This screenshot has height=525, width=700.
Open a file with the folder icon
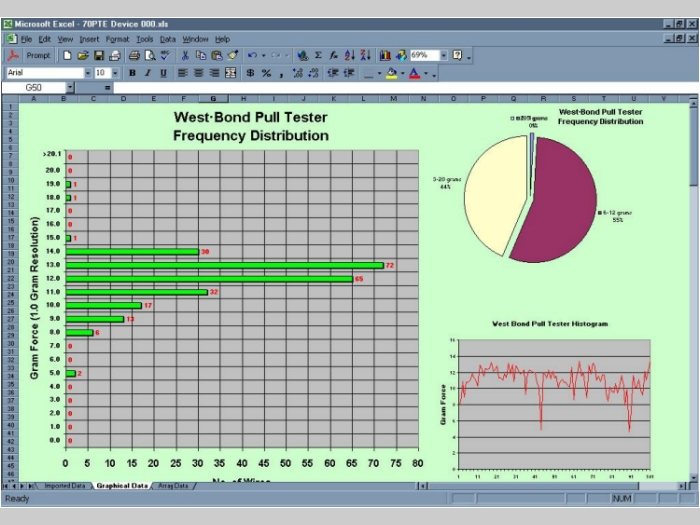[x=83, y=55]
